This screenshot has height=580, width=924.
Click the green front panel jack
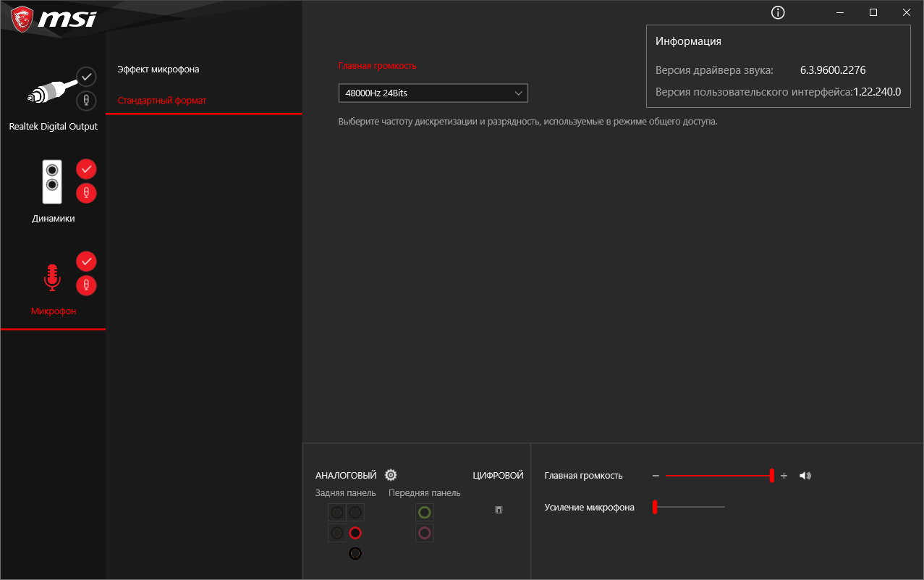425,513
